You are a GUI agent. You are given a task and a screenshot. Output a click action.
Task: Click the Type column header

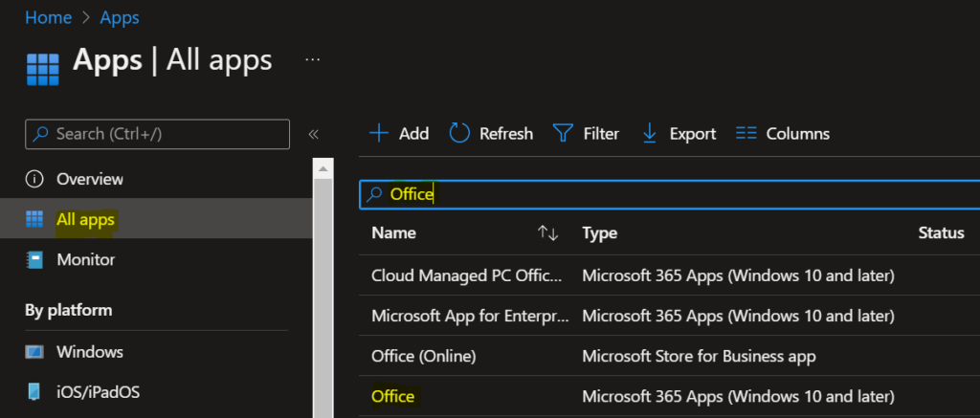[599, 233]
